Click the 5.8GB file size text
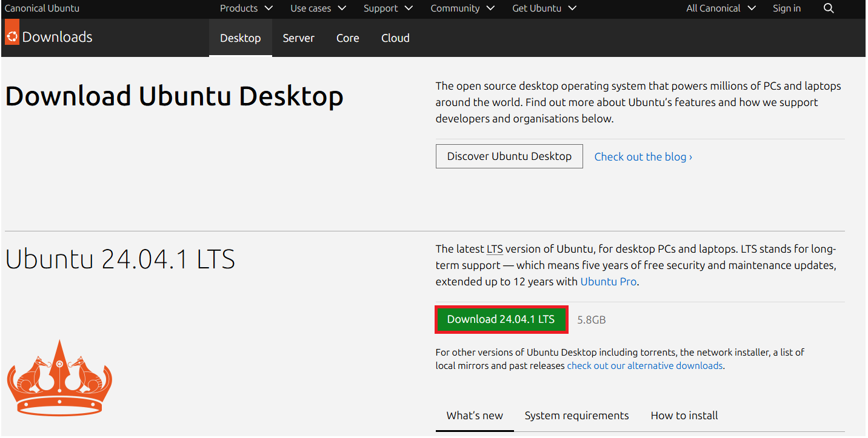 pyautogui.click(x=592, y=320)
